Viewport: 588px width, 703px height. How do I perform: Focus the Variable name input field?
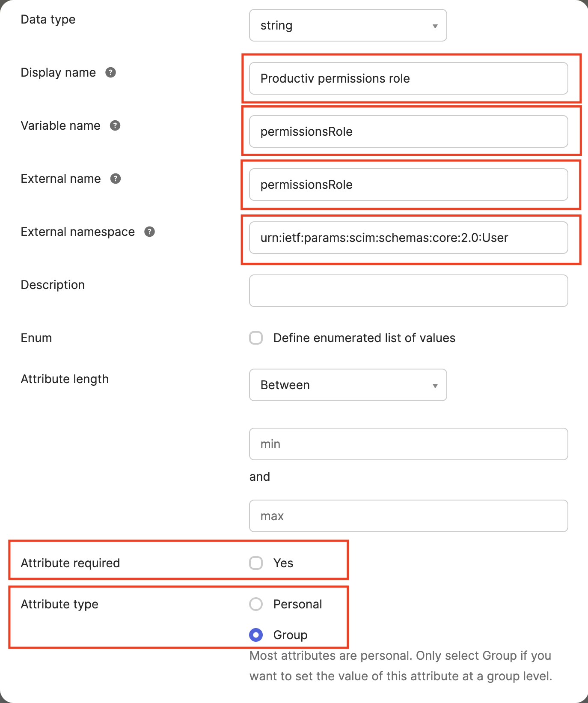click(x=408, y=131)
